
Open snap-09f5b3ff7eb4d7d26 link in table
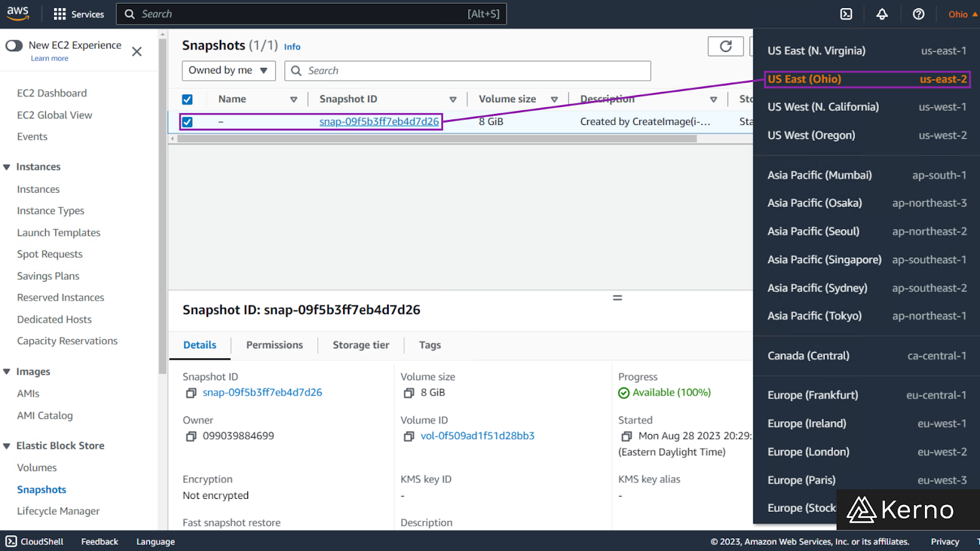(379, 122)
